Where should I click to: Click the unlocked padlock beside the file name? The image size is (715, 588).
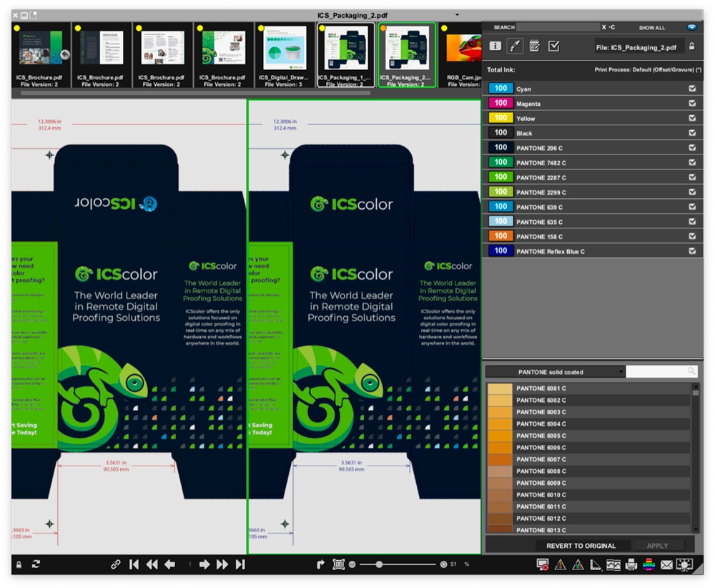(691, 46)
